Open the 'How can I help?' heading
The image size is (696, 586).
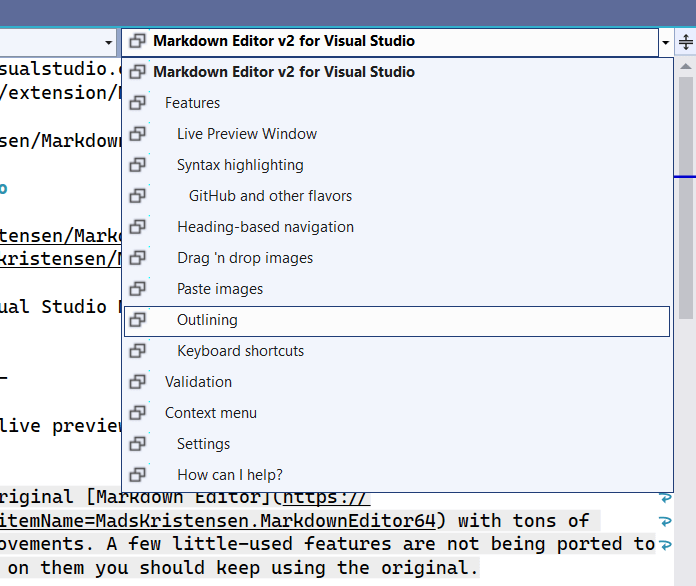[397, 475]
